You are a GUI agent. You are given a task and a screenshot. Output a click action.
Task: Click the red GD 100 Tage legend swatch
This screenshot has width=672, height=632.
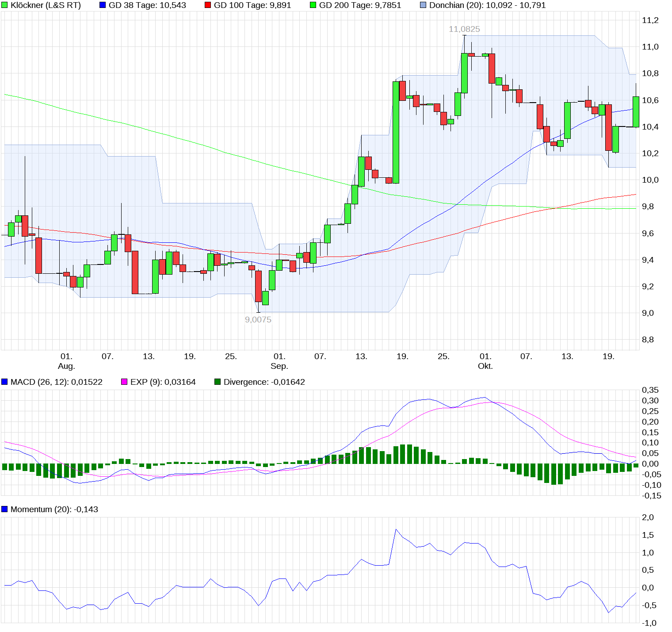click(x=208, y=5)
